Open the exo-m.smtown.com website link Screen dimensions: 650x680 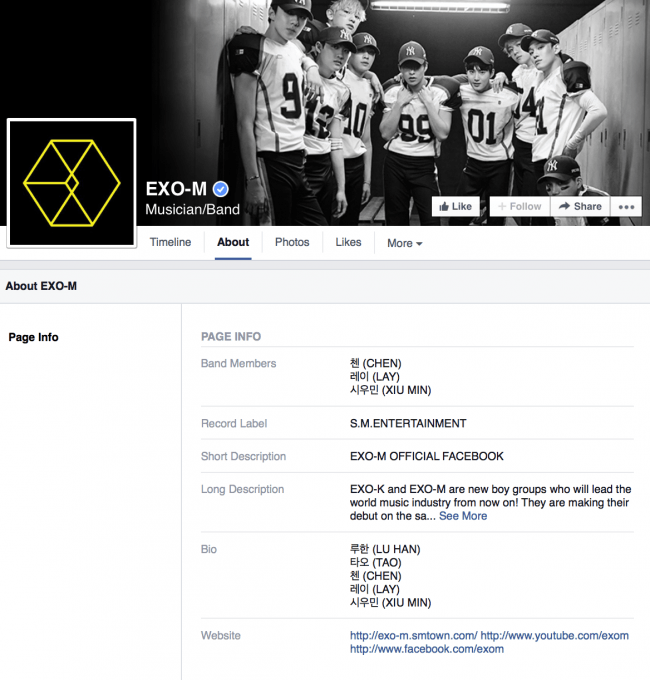coord(414,636)
